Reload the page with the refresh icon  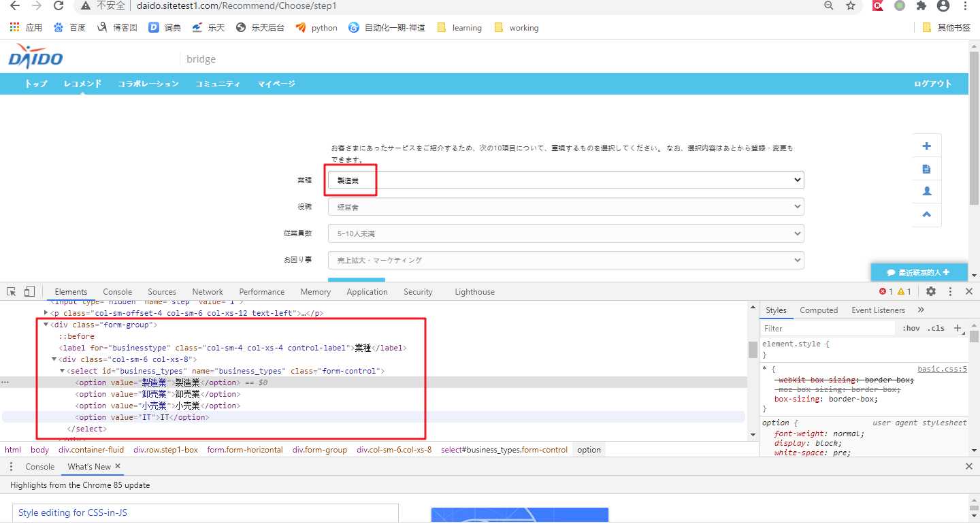pos(59,5)
